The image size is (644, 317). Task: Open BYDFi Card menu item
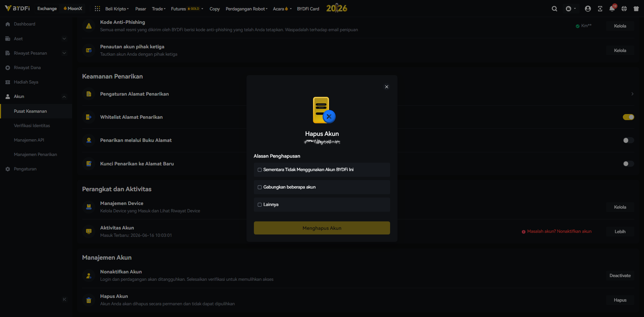coord(308,9)
